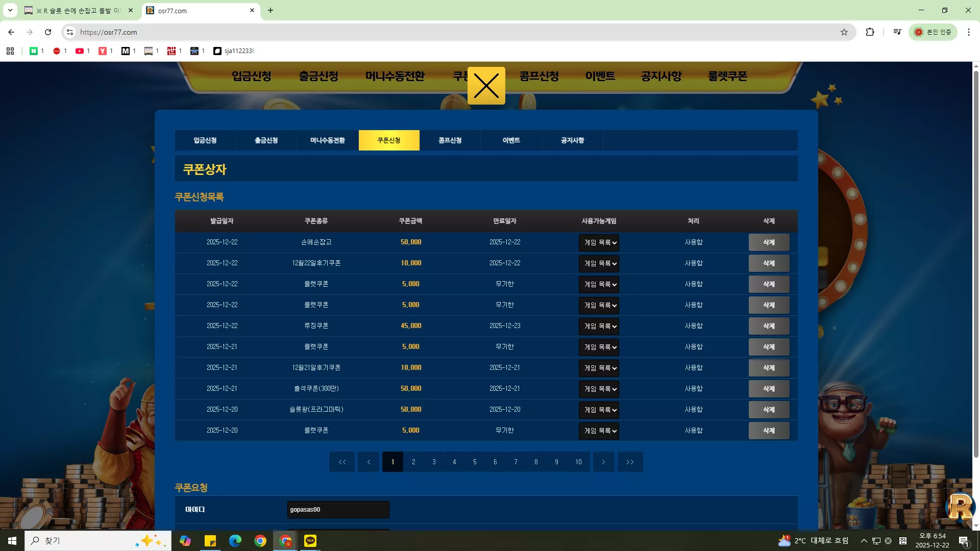980x551 pixels.
Task: Select the 이벤트 tab in the panel
Action: point(511,140)
